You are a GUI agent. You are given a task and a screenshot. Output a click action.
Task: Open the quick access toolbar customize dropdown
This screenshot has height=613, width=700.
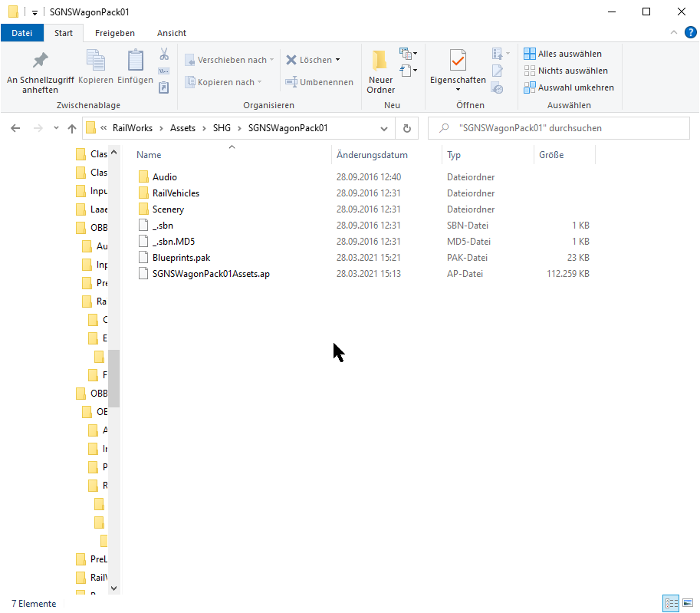coord(35,12)
